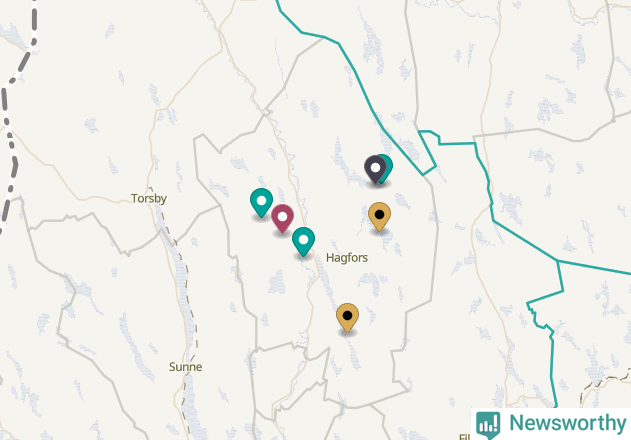Open the teal pin beside Hagfors label
The width and height of the screenshot is (631, 440).
tap(303, 242)
